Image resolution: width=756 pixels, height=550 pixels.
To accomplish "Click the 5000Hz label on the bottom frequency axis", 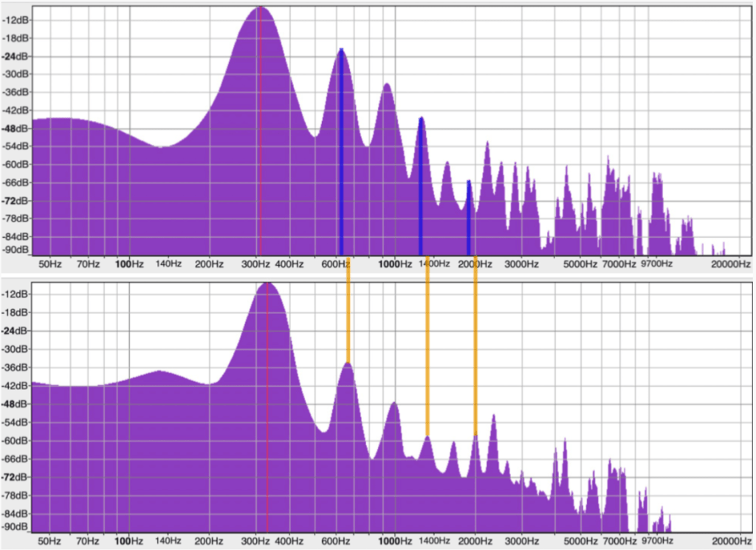I will pyautogui.click(x=580, y=540).
